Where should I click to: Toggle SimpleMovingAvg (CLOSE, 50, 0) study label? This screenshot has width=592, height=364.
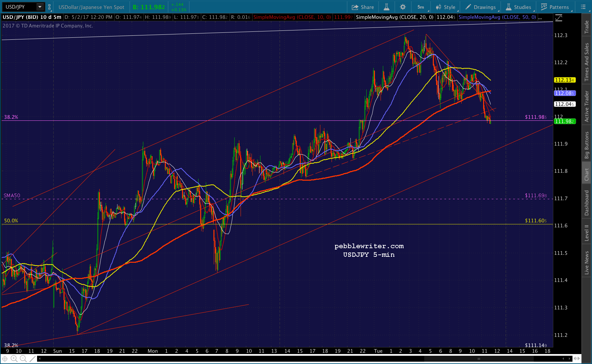[497, 17]
